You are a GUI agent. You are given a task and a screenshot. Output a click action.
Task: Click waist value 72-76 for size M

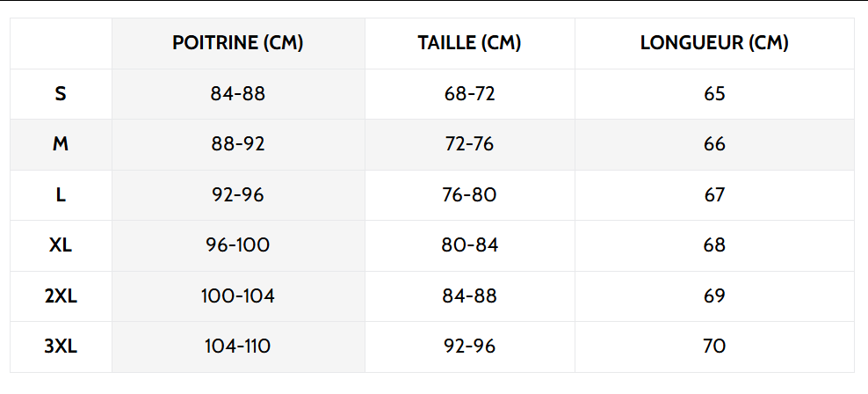(x=469, y=144)
